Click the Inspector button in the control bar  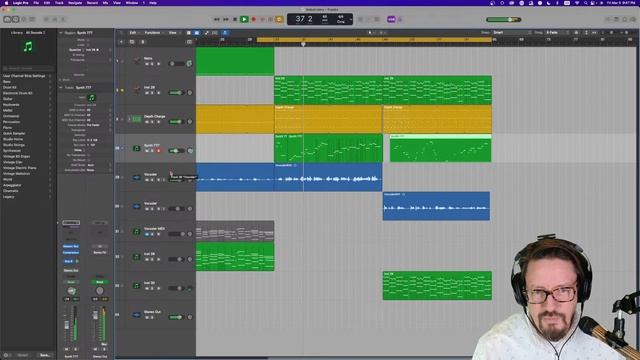coord(16,19)
